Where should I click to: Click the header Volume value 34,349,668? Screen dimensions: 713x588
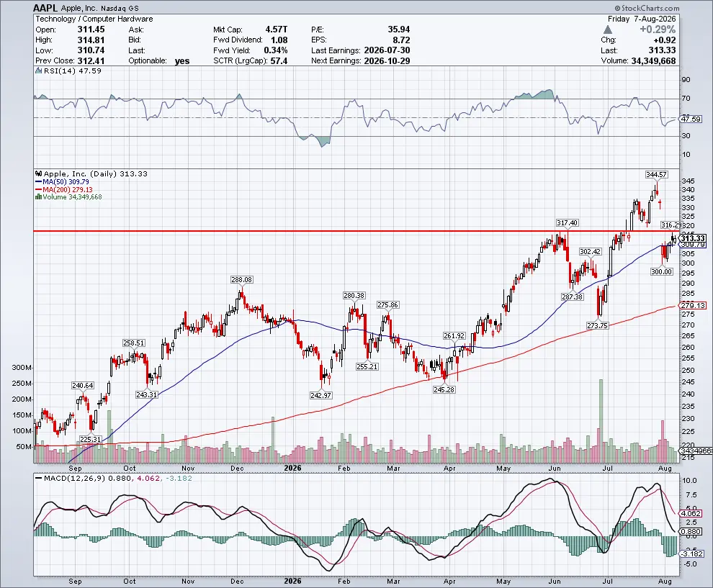[653, 61]
